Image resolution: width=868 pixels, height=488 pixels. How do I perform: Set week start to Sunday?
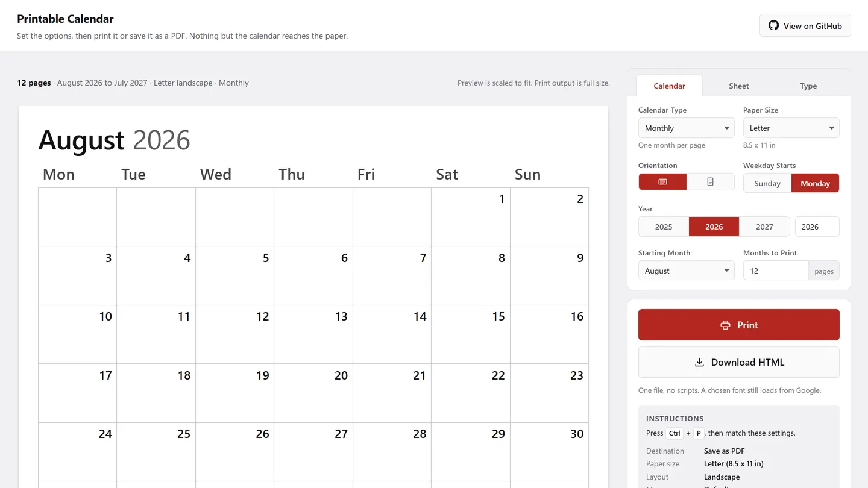coord(767,183)
